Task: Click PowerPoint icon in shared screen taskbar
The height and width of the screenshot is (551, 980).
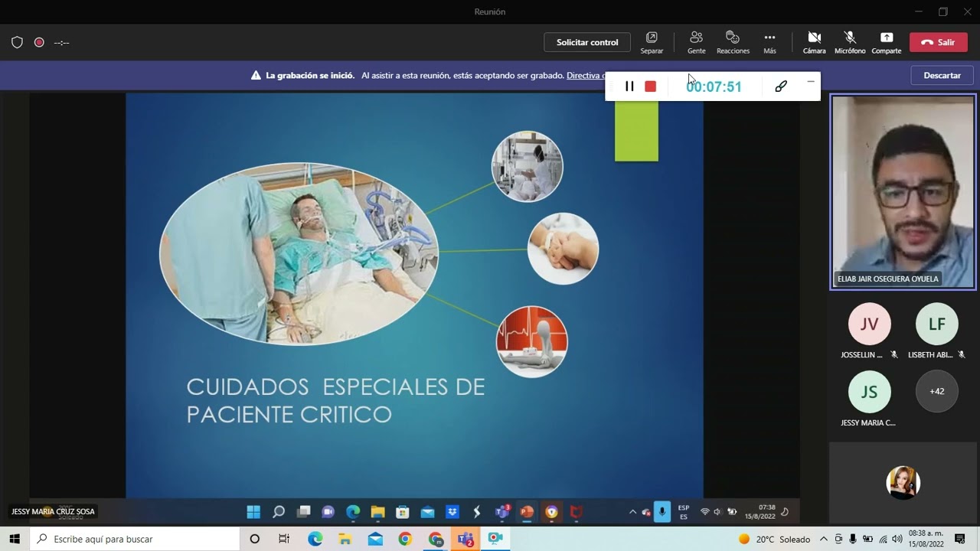Action: tap(527, 512)
